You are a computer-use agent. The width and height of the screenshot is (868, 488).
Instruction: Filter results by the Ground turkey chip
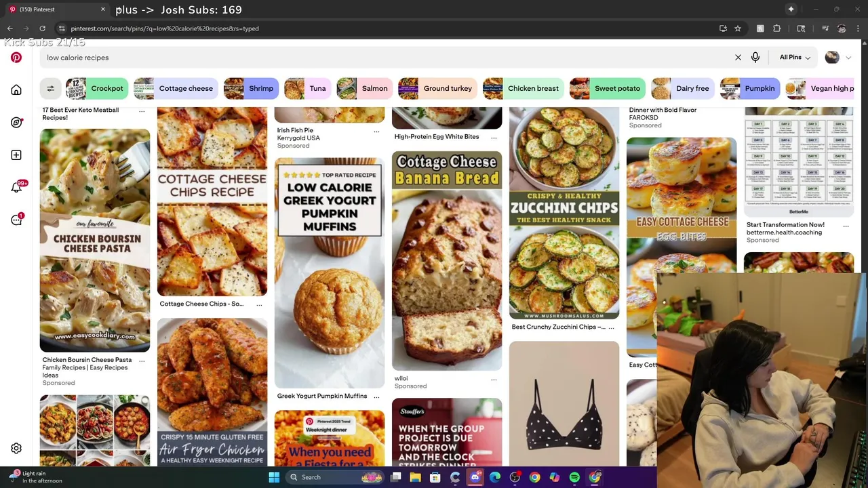437,88
